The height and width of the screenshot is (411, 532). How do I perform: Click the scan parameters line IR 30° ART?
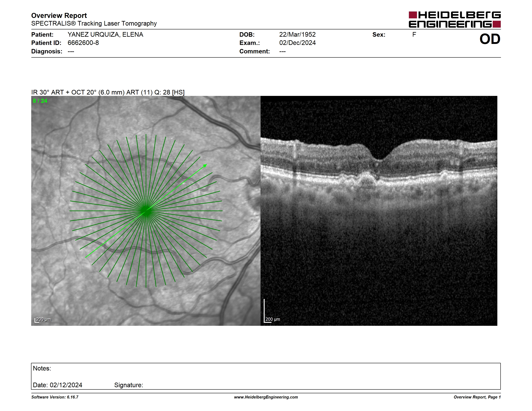[108, 92]
